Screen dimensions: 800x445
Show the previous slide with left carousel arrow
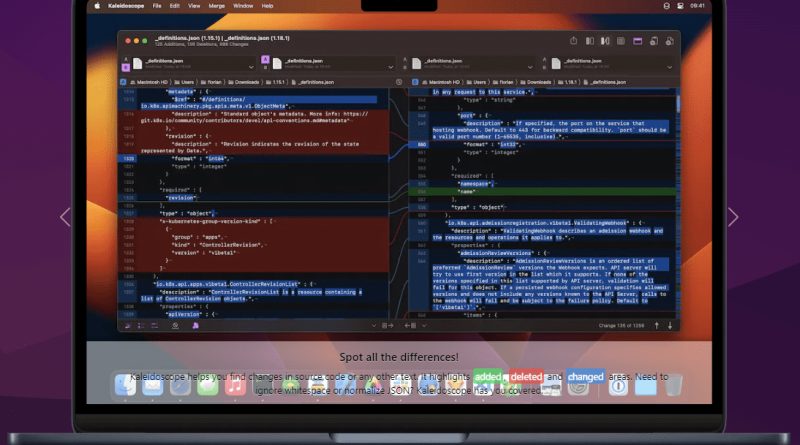pos(65,217)
